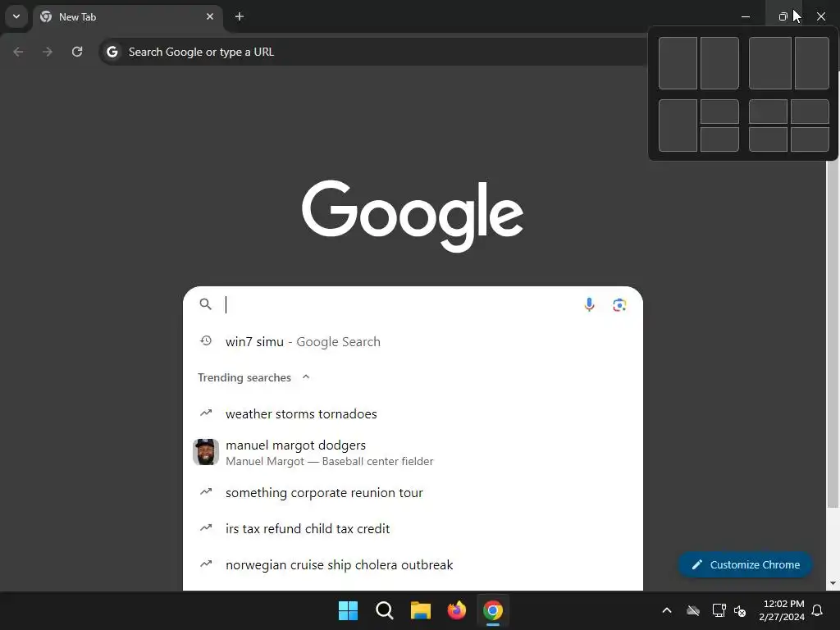Open the tab search dropdown arrow
This screenshot has height=630, width=840.
[16, 16]
